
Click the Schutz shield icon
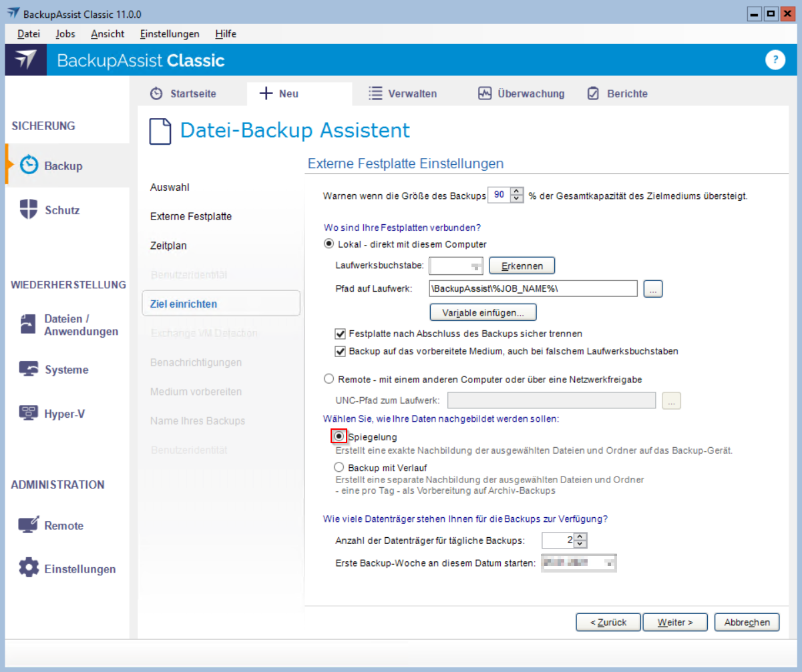tap(29, 210)
